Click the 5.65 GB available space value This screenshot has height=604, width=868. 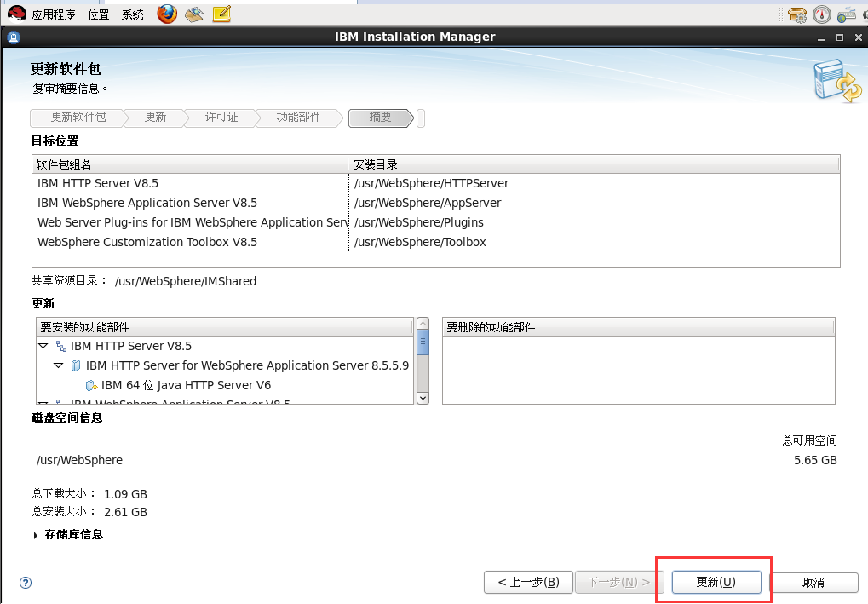[815, 461]
